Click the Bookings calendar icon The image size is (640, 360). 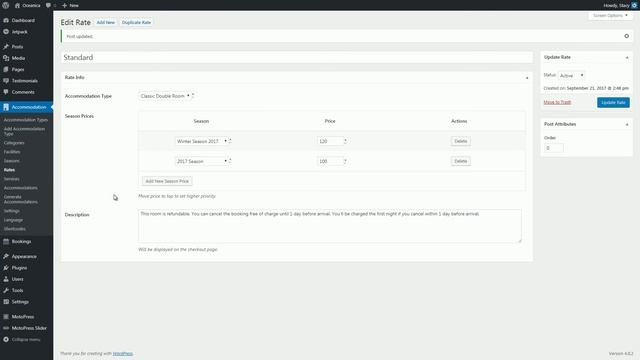(x=6, y=242)
